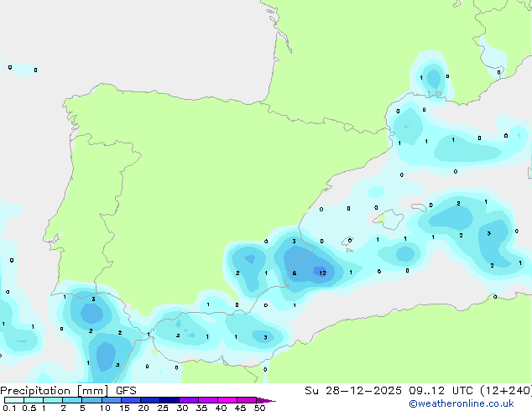
Task: Click the over-50 mm arrow swatch
Action: coord(266,400)
